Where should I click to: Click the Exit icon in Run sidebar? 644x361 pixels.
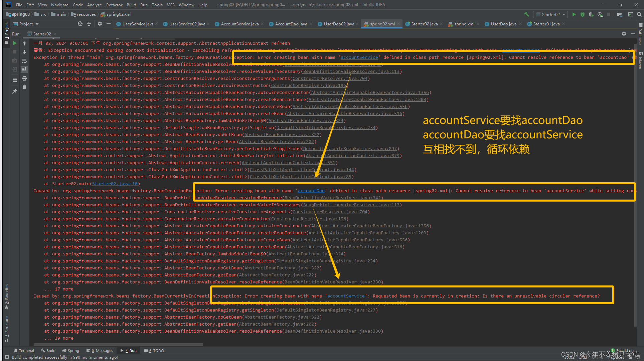(x=15, y=69)
